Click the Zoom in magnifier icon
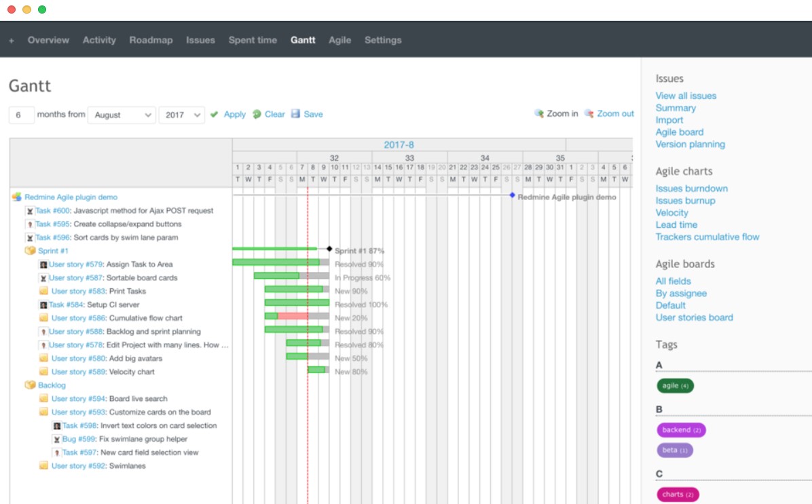 tap(539, 114)
